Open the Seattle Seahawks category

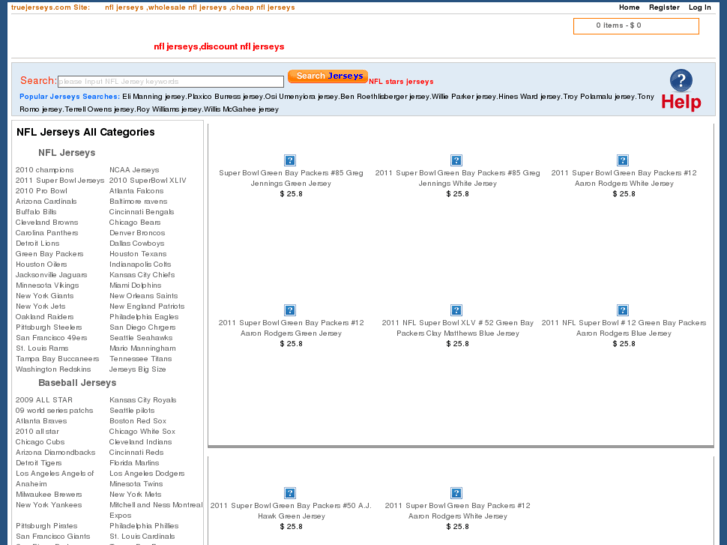click(x=141, y=338)
